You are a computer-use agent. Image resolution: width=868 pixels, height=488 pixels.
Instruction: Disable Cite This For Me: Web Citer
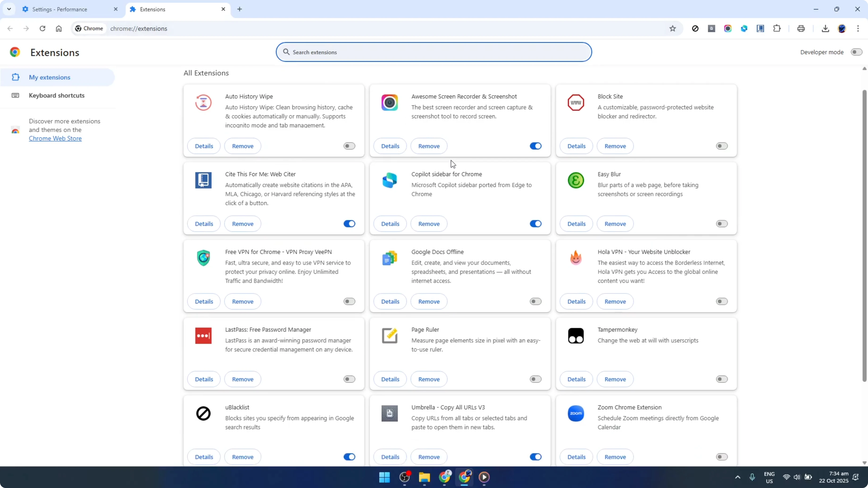click(349, 224)
